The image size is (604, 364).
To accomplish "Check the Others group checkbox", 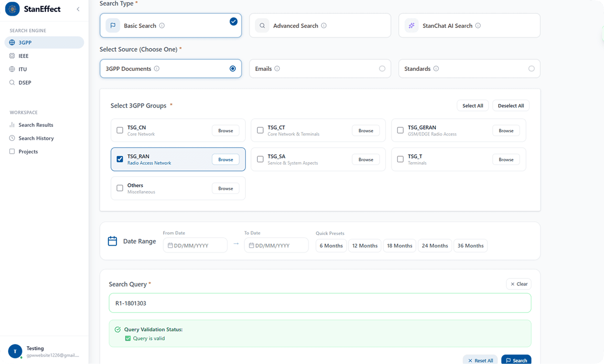I will (x=120, y=188).
